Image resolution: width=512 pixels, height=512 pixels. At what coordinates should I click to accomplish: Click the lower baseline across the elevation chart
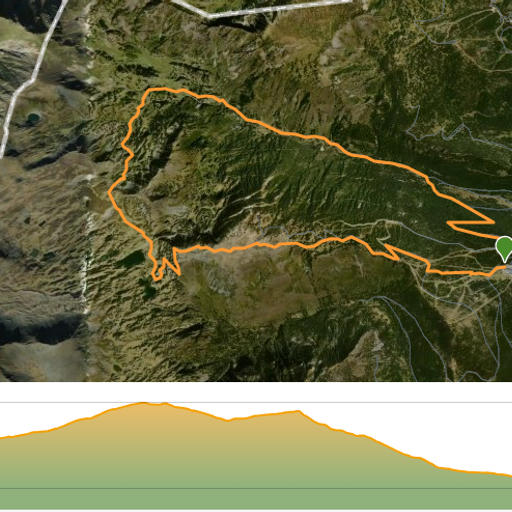click(x=256, y=489)
